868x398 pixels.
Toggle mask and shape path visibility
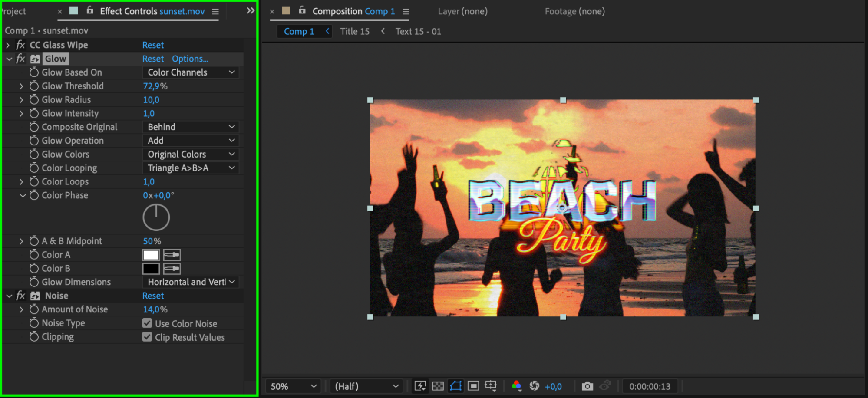(455, 386)
